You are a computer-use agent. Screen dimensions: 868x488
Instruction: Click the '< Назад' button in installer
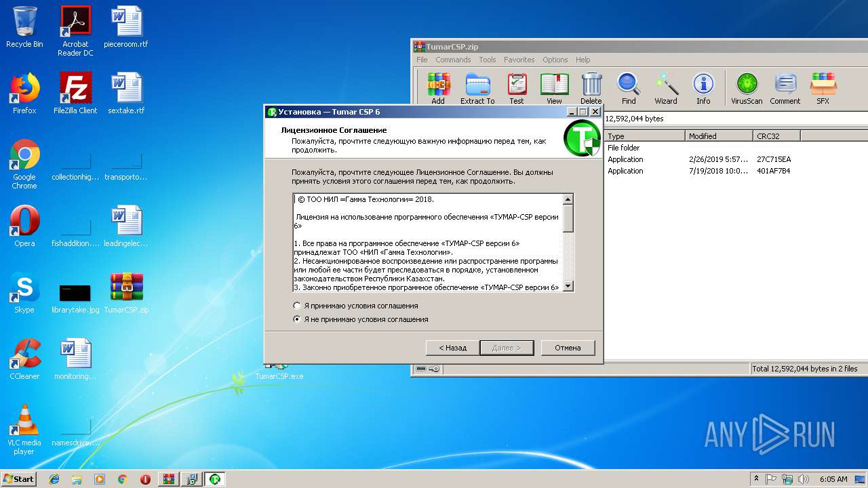click(x=452, y=348)
